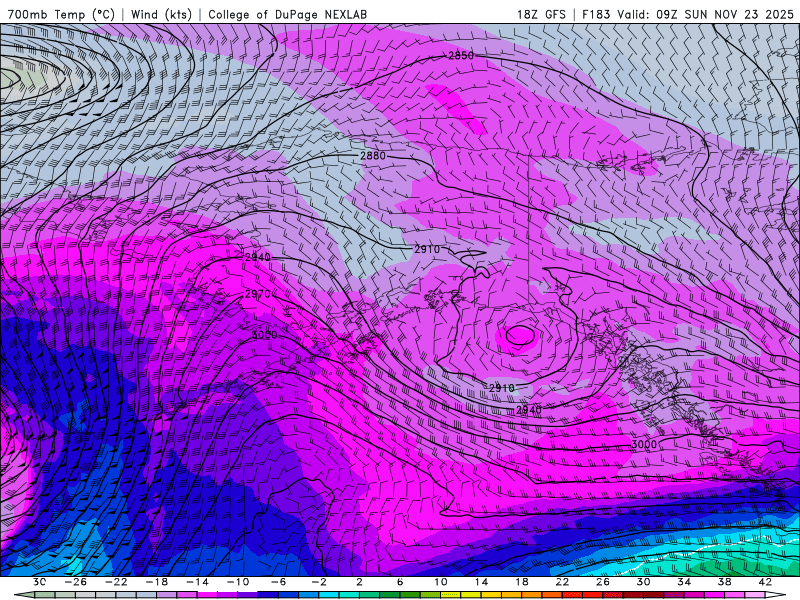Select the 26 temperature scale label

coord(603,582)
